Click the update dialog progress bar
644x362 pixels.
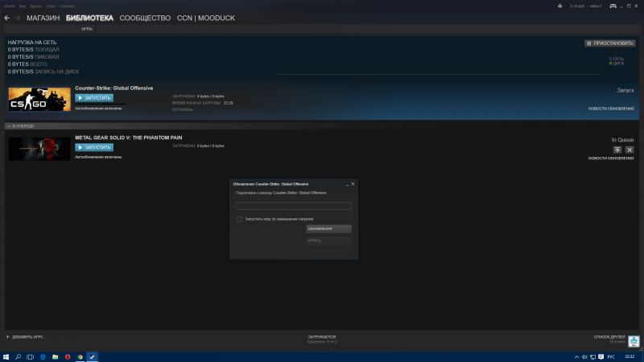pos(294,206)
